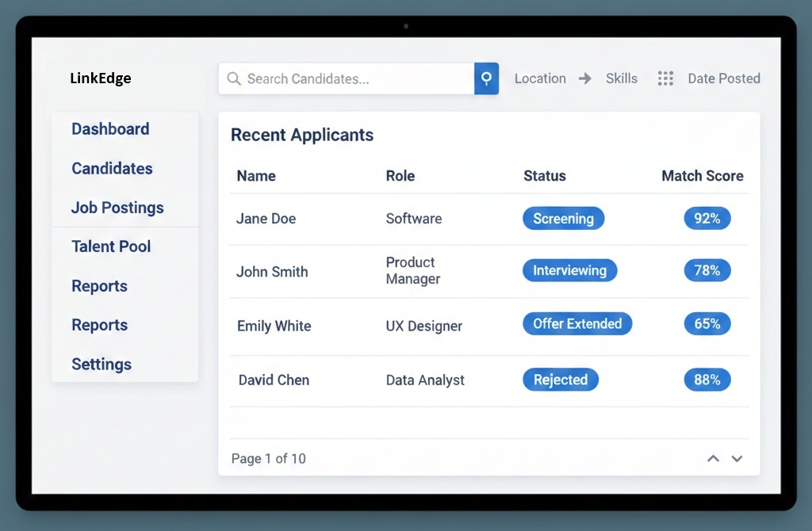Click the blue search button icon
This screenshot has height=531, width=812.
pyautogui.click(x=486, y=78)
